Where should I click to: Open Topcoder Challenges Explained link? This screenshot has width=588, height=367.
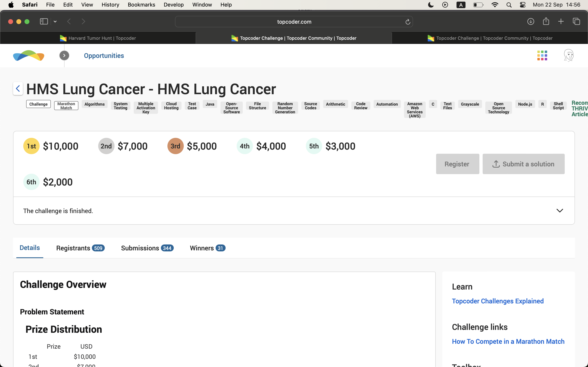[498, 301]
